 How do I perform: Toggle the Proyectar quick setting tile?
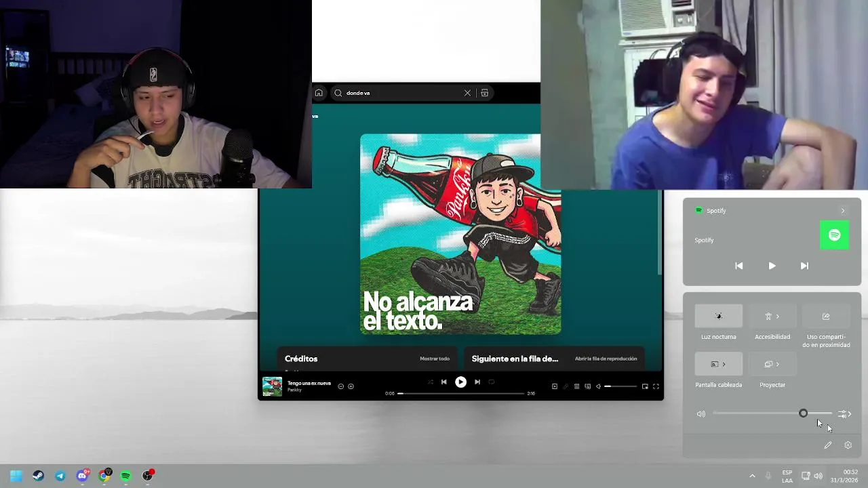click(x=768, y=364)
